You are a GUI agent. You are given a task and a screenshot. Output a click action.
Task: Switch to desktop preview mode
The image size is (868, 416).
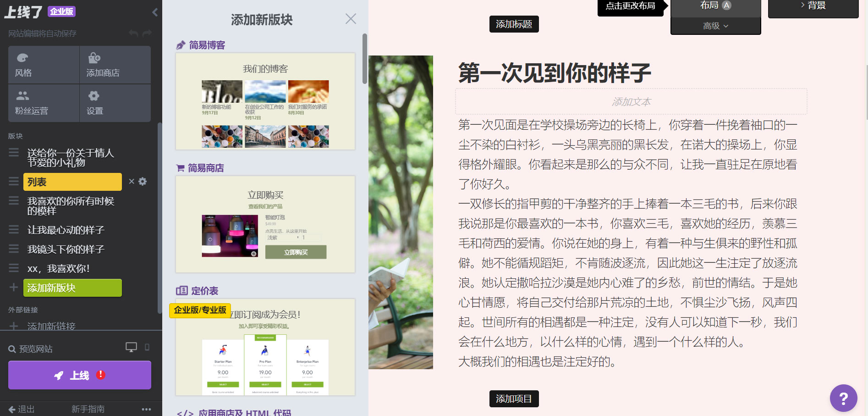point(132,347)
